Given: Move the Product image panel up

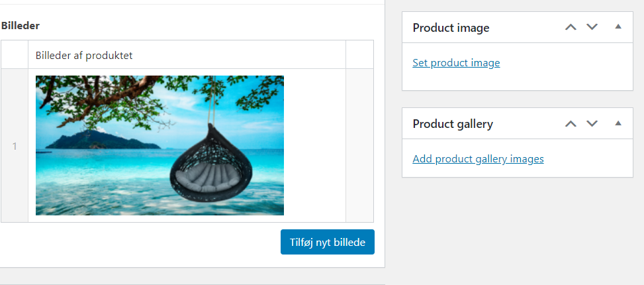Looking at the screenshot, I should 571,27.
